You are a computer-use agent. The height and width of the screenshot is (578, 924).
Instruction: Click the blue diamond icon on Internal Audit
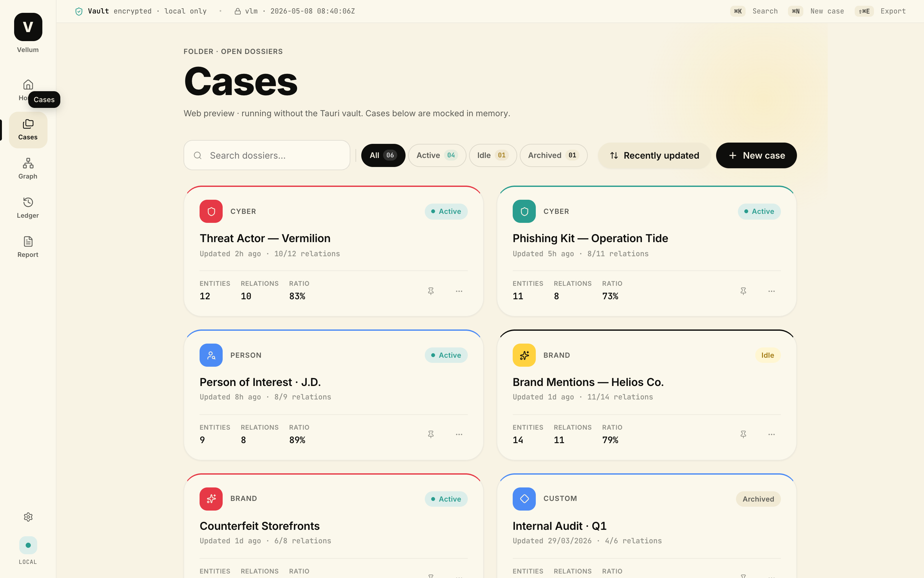(524, 499)
